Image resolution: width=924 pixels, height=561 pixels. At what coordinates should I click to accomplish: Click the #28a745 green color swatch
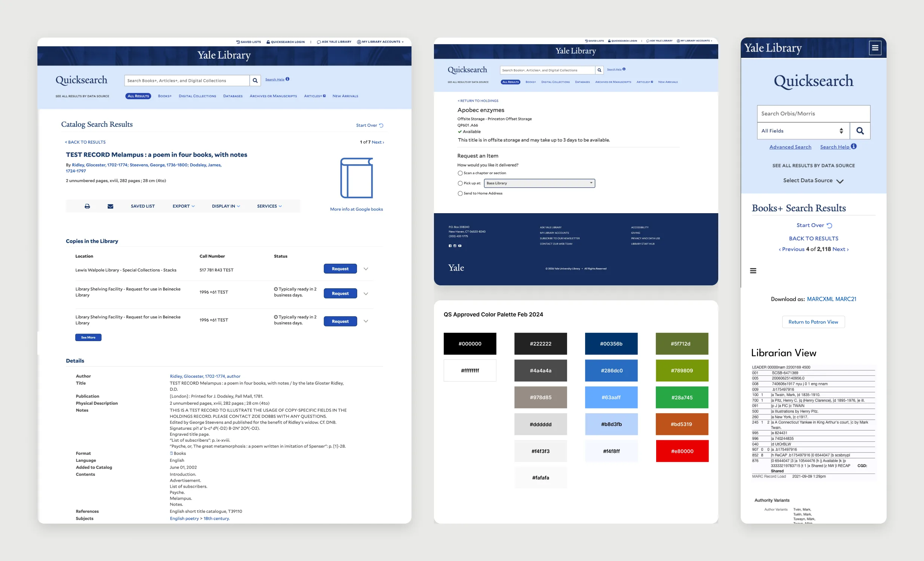pos(682,398)
